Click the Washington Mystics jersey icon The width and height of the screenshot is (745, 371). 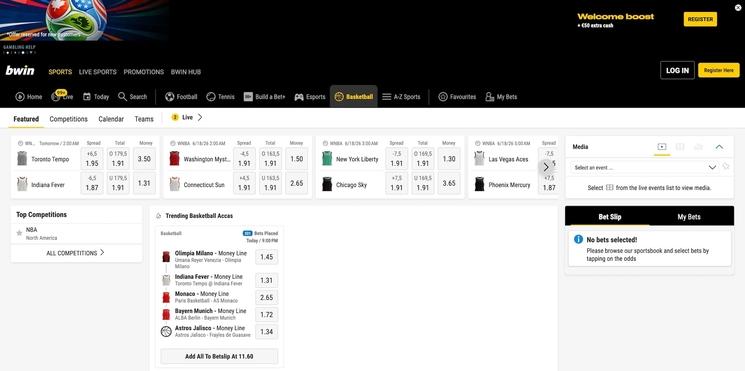tap(174, 159)
